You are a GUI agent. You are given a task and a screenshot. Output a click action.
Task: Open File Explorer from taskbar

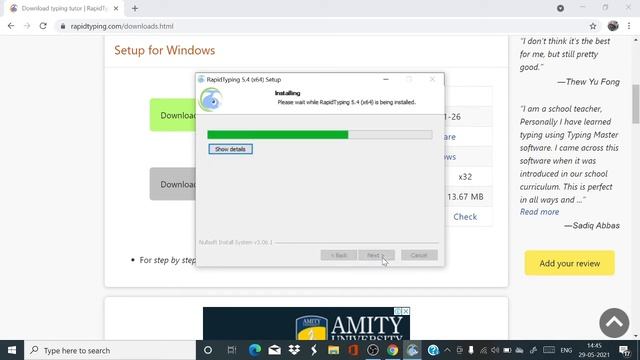[x=333, y=350]
